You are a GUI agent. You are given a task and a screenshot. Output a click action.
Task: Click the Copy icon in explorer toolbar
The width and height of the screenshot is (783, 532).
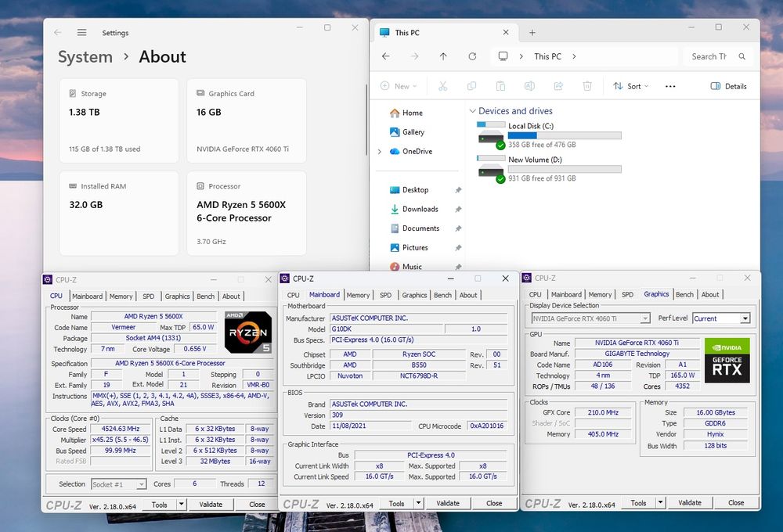471,86
